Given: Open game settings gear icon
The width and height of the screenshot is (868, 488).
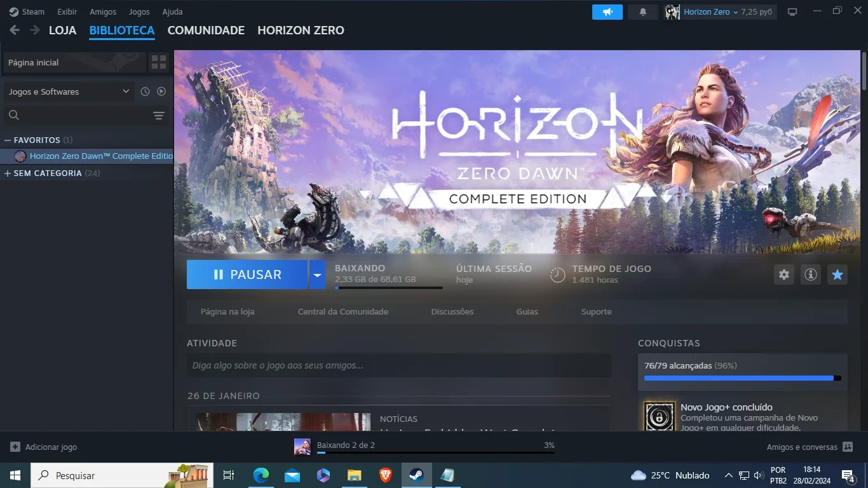Looking at the screenshot, I should pos(784,274).
